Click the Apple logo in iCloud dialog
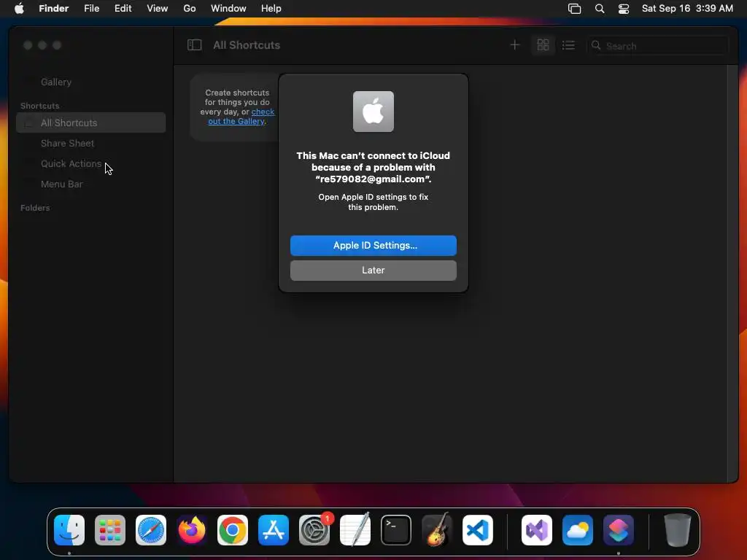The image size is (747, 560). [373, 112]
